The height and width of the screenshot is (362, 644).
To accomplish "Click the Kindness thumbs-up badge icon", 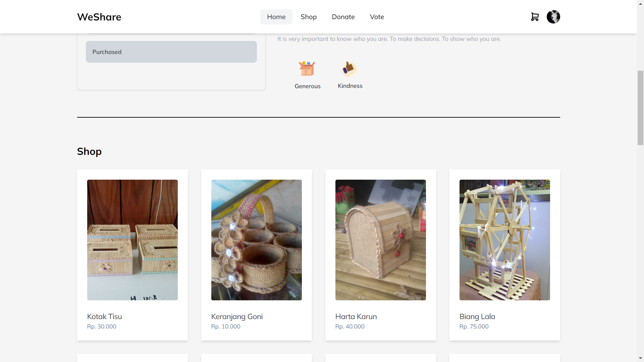I will pos(349,69).
